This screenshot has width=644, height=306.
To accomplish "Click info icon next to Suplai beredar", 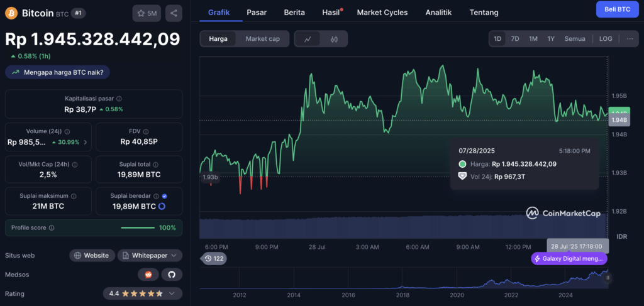I will (x=156, y=196).
